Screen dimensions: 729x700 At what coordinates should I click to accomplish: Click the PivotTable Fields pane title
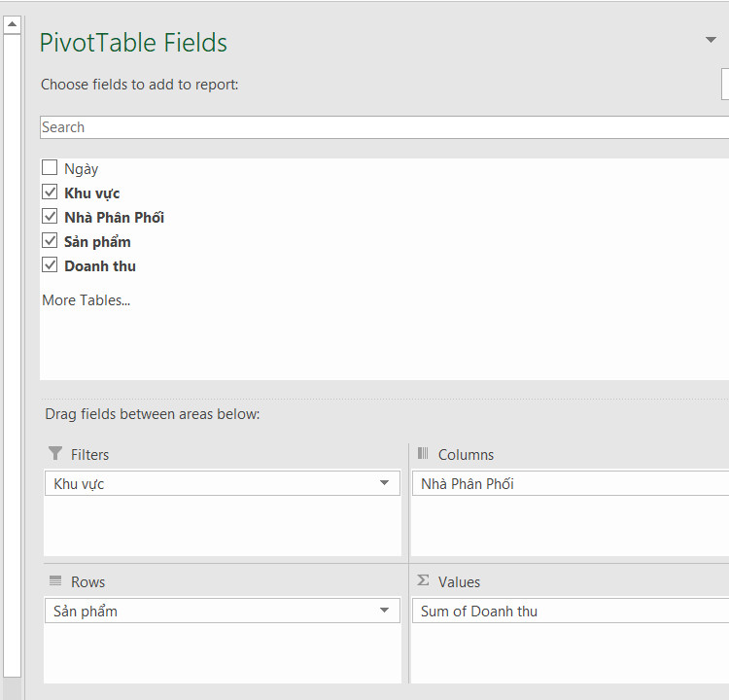point(133,43)
